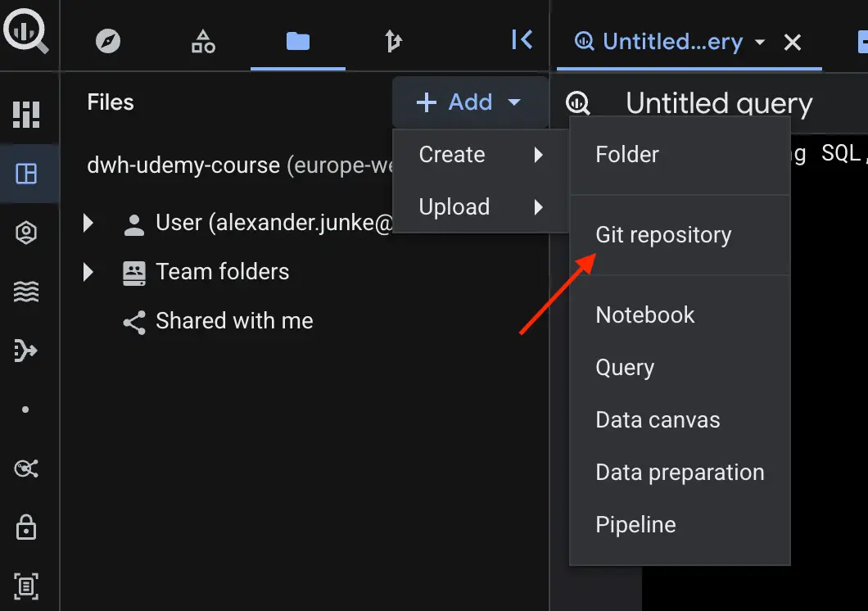Click the waves data sidebar icon
868x611 pixels.
[26, 292]
